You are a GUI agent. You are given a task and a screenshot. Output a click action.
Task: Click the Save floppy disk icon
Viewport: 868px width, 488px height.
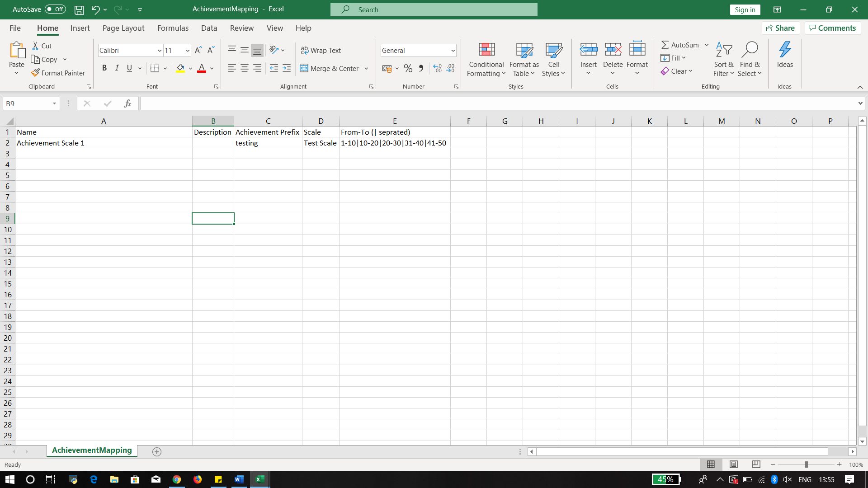[x=79, y=9]
